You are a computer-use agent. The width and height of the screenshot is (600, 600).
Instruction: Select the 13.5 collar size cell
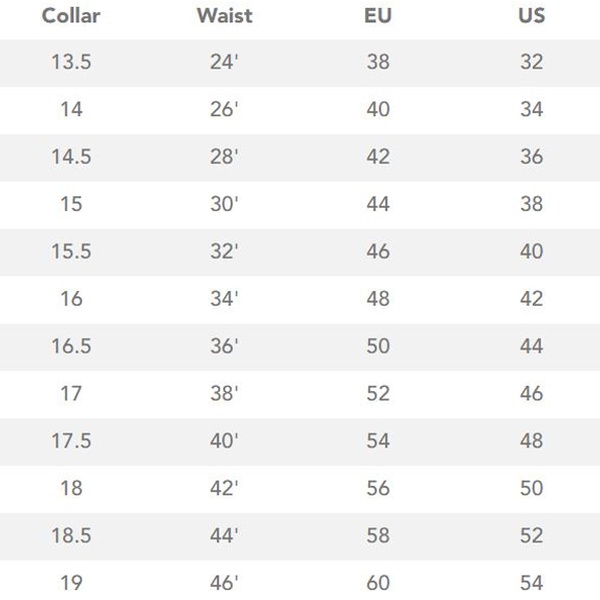(x=71, y=62)
